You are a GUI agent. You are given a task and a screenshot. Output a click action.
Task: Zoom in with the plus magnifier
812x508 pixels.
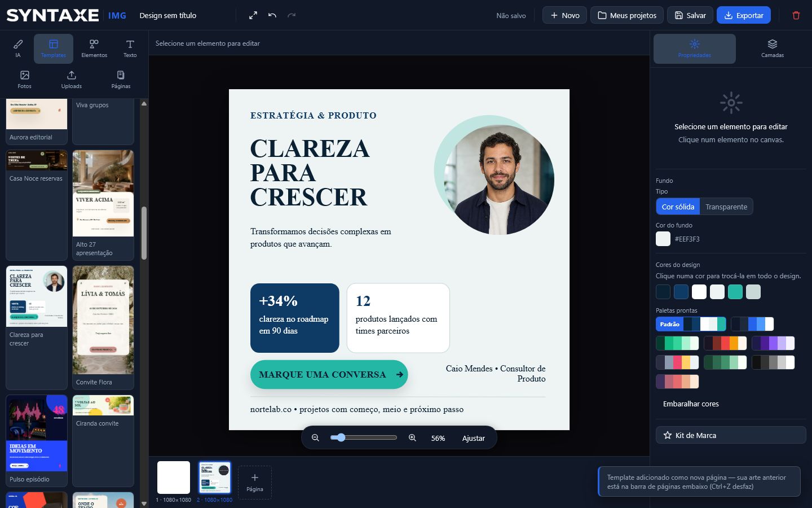(x=413, y=438)
